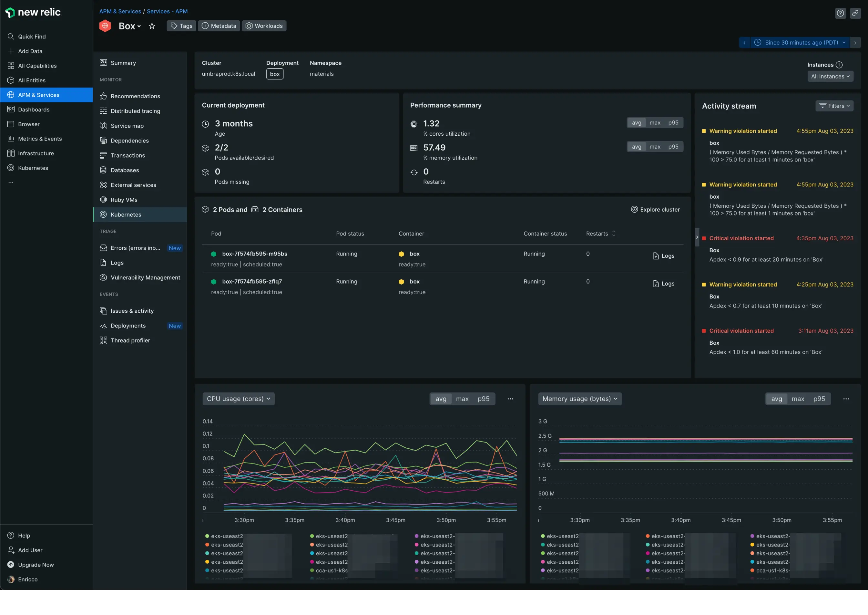Click the Infrastructure icon in left sidebar
Screen dimensions: 868x615
pos(11,153)
